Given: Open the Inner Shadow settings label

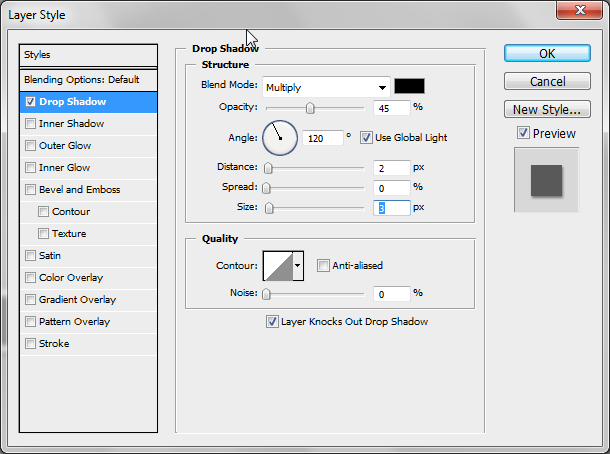Looking at the screenshot, I should tap(72, 124).
